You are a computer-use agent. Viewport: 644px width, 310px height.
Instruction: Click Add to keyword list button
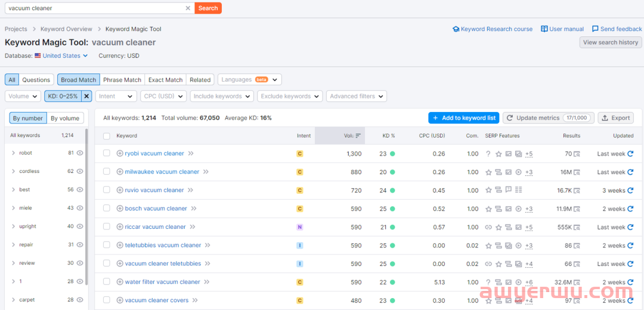[x=464, y=118]
